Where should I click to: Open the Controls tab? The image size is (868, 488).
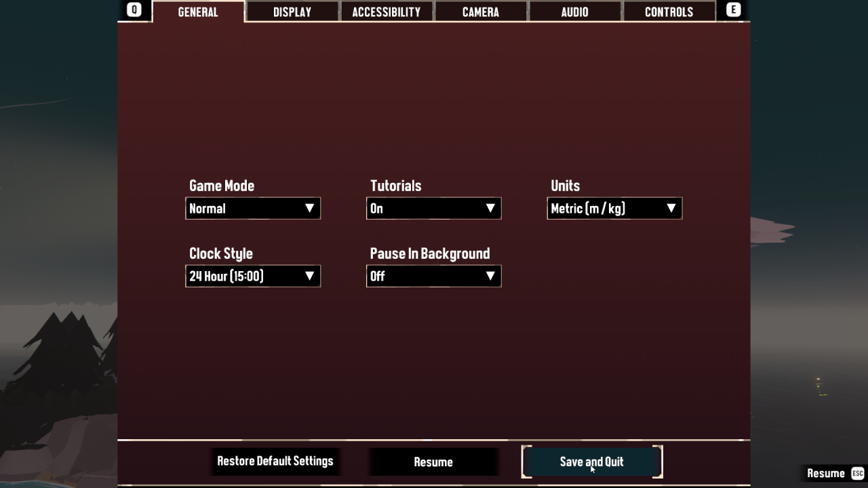[669, 12]
